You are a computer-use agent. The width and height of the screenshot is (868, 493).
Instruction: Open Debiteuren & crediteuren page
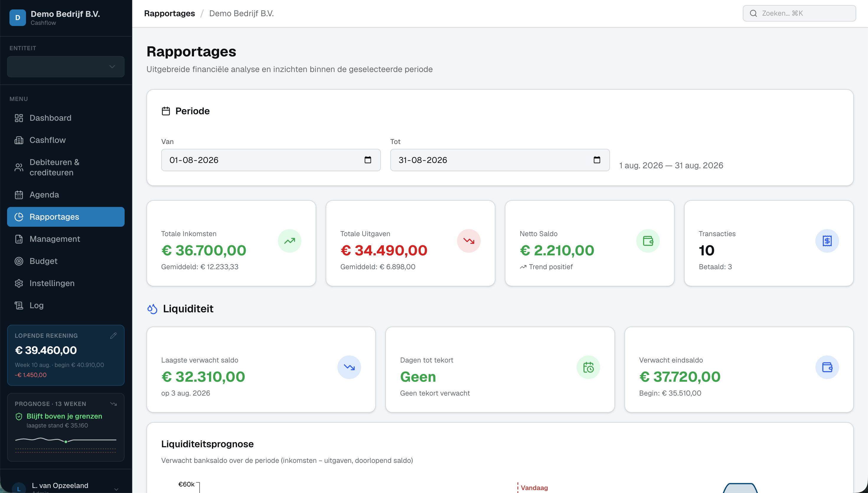[66, 167]
